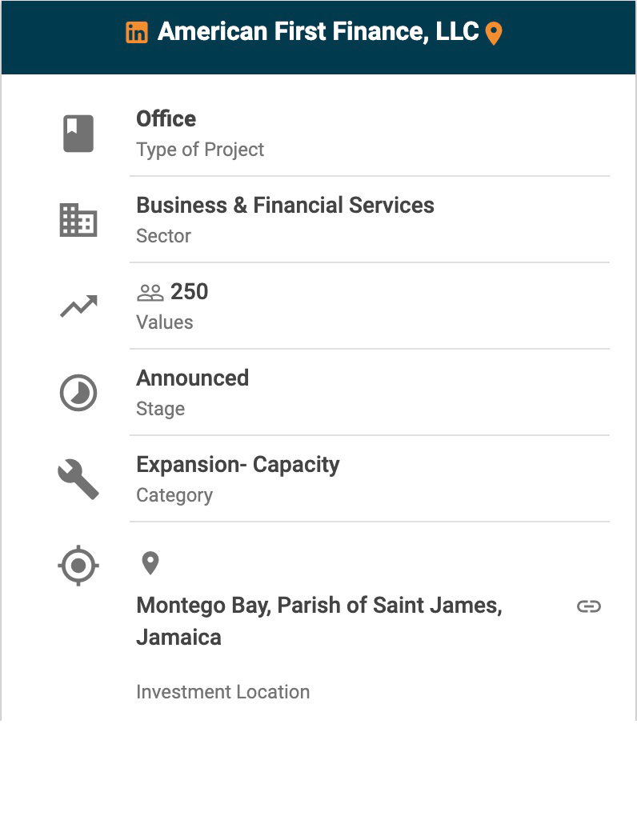Viewport: 637px width, 840px height.
Task: Click the pie clock Stage icon
Action: click(78, 393)
